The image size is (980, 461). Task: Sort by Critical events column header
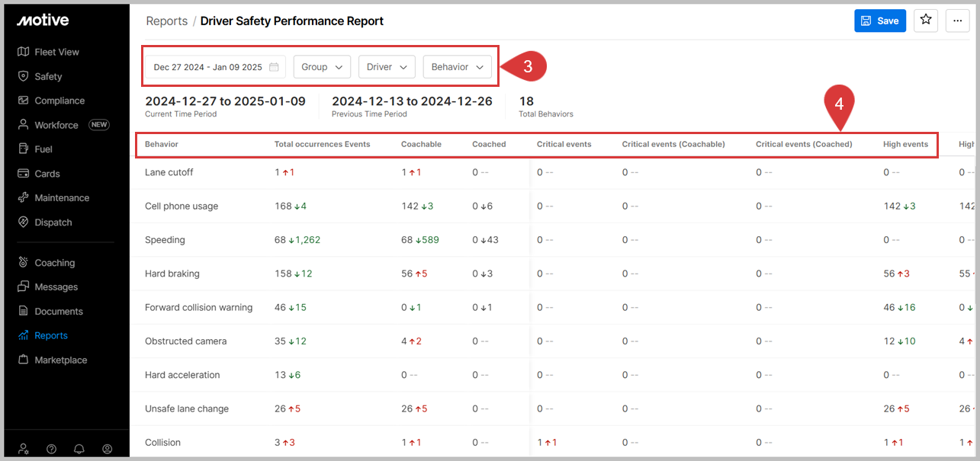[564, 144]
